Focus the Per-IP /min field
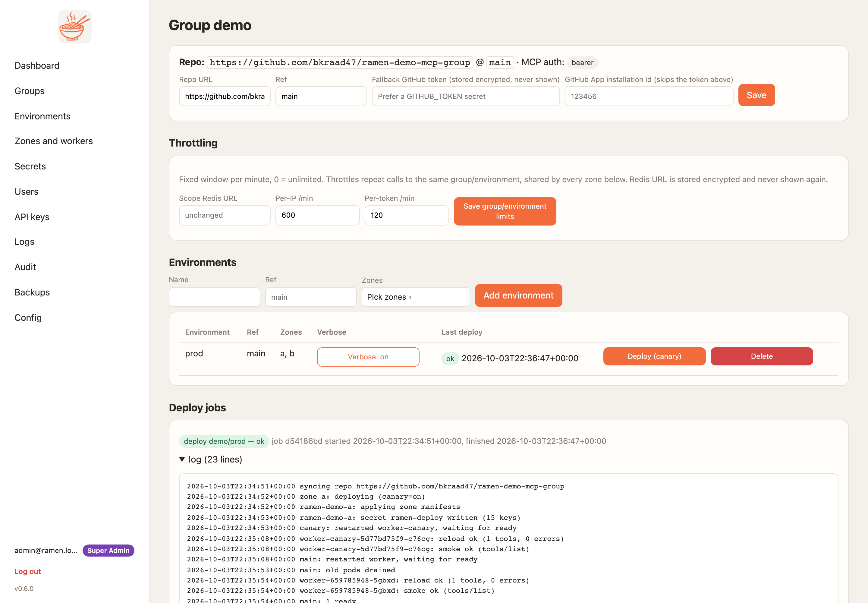 click(x=317, y=215)
